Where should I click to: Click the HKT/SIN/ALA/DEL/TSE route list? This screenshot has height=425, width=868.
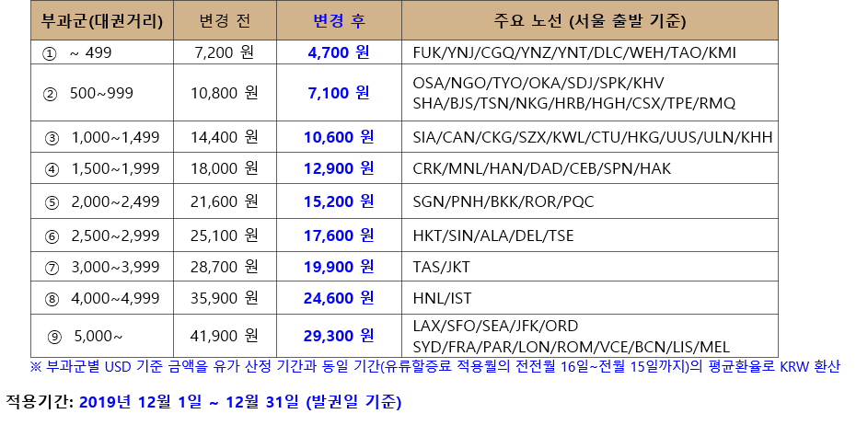493,236
